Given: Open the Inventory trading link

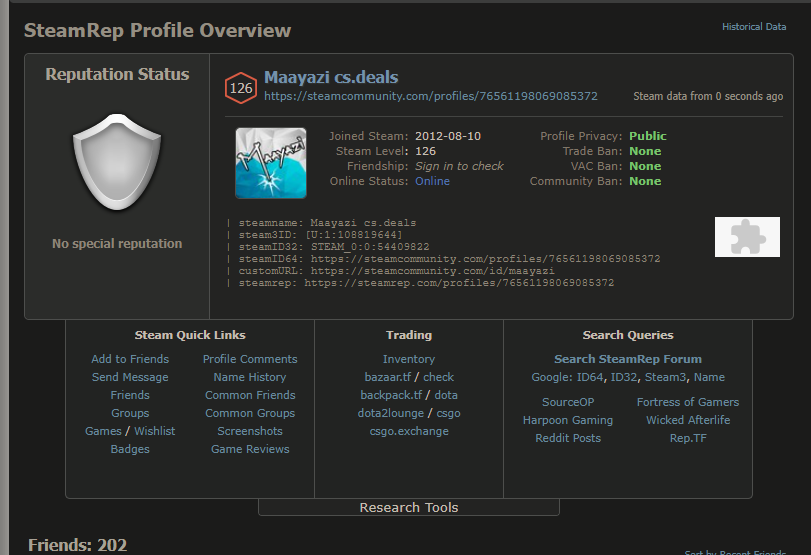Looking at the screenshot, I should tap(409, 359).
